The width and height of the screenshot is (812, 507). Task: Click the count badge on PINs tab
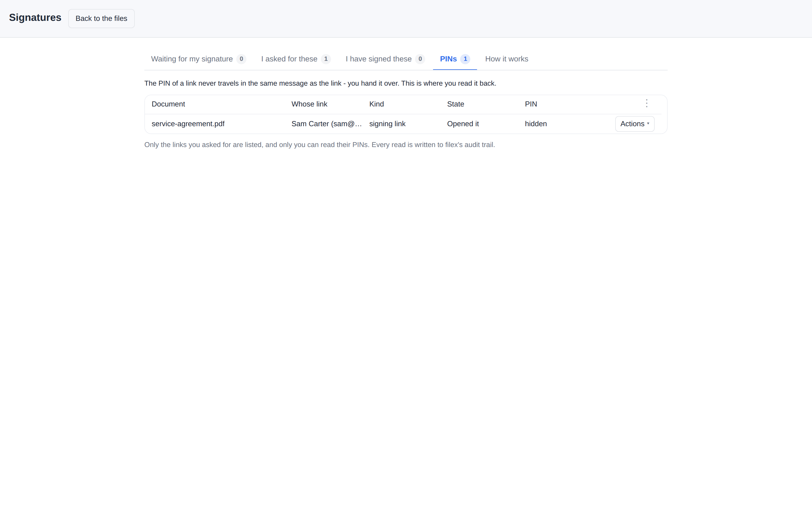pyautogui.click(x=465, y=59)
